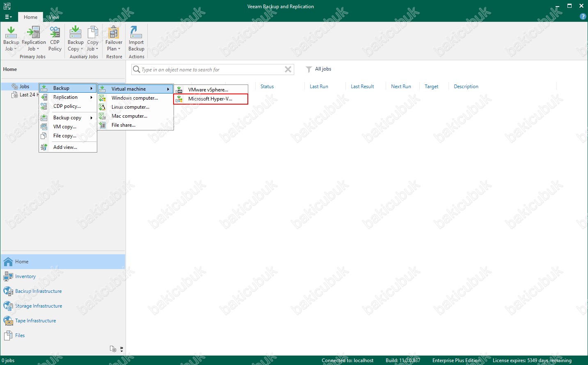Open navigation pane configure buttons icon

(113, 349)
